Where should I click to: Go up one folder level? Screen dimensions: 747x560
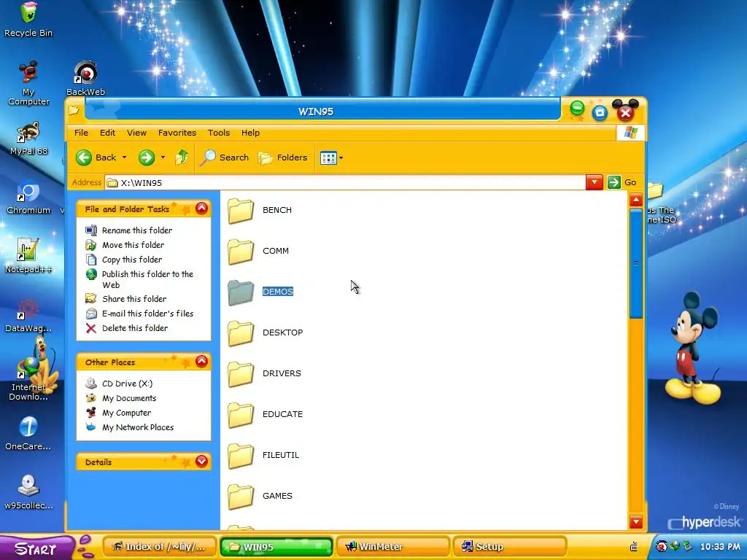click(182, 157)
